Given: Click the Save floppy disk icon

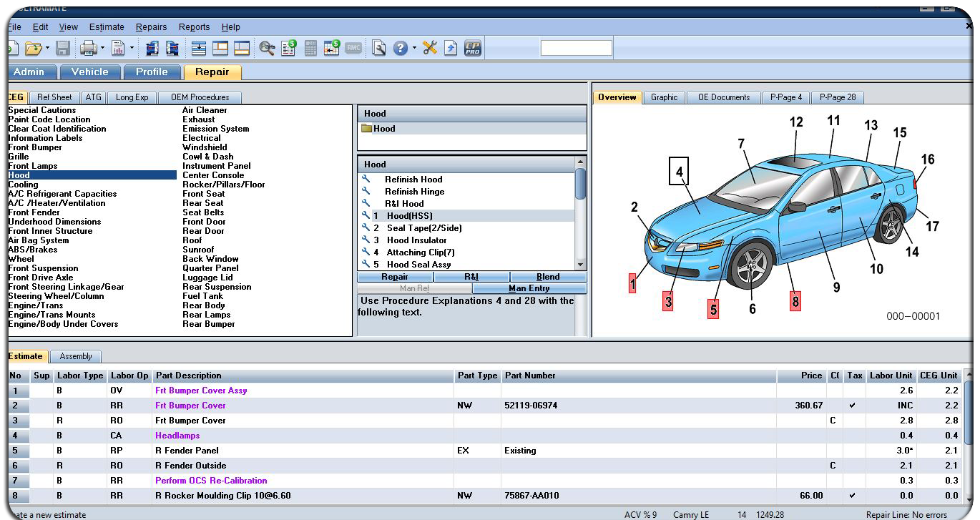Looking at the screenshot, I should tap(62, 48).
